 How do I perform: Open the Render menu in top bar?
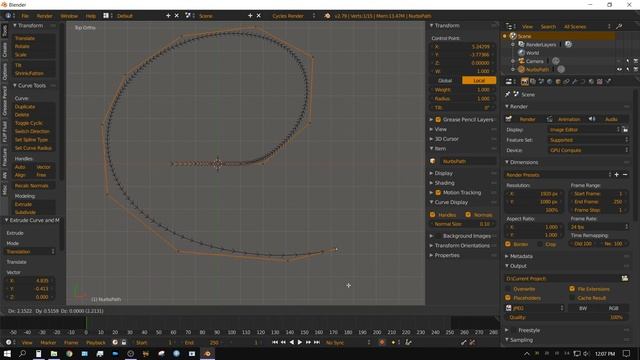click(x=44, y=16)
